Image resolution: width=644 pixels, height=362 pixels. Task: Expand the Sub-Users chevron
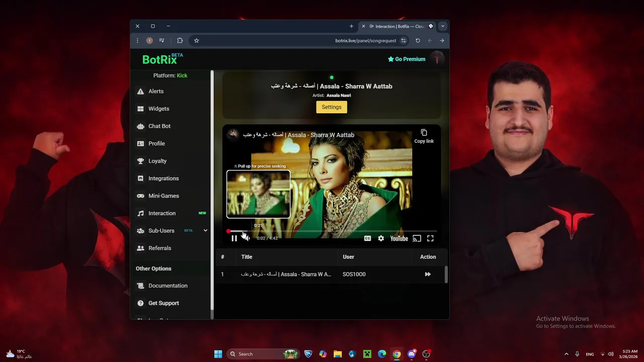(205, 231)
